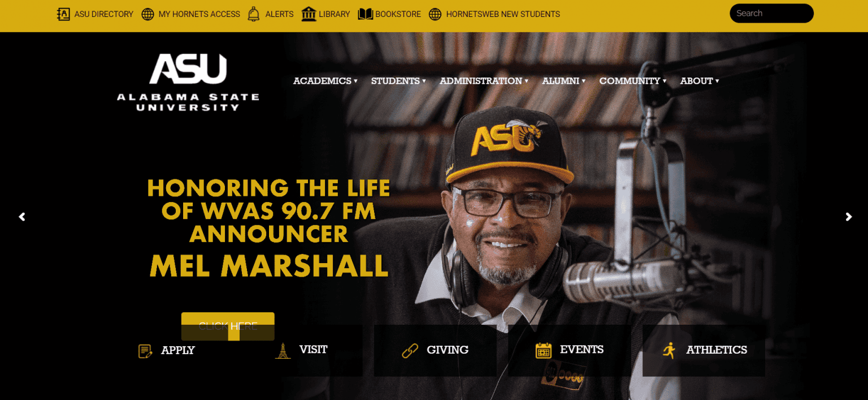Show previous slide using left arrow
This screenshot has height=400, width=868.
coord(22,217)
